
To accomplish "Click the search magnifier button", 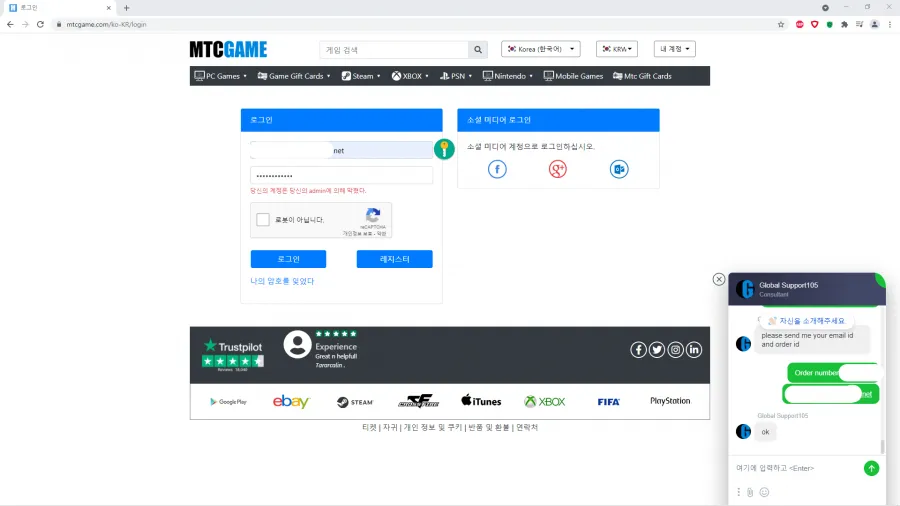I will coord(478,50).
